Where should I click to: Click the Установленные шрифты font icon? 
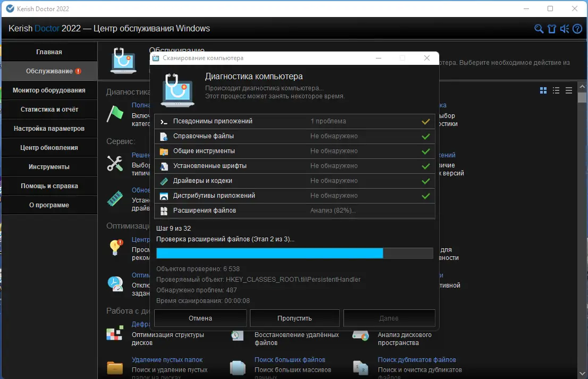point(164,166)
